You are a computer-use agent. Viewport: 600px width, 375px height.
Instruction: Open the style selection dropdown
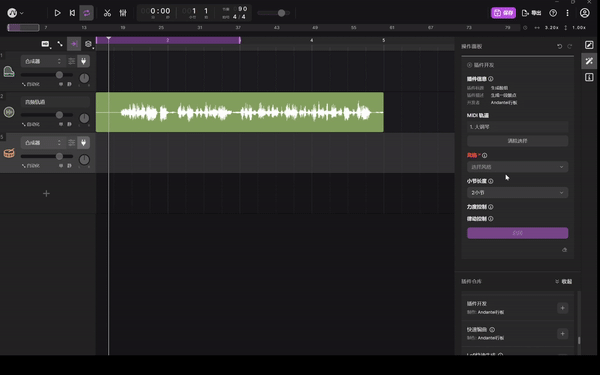517,167
